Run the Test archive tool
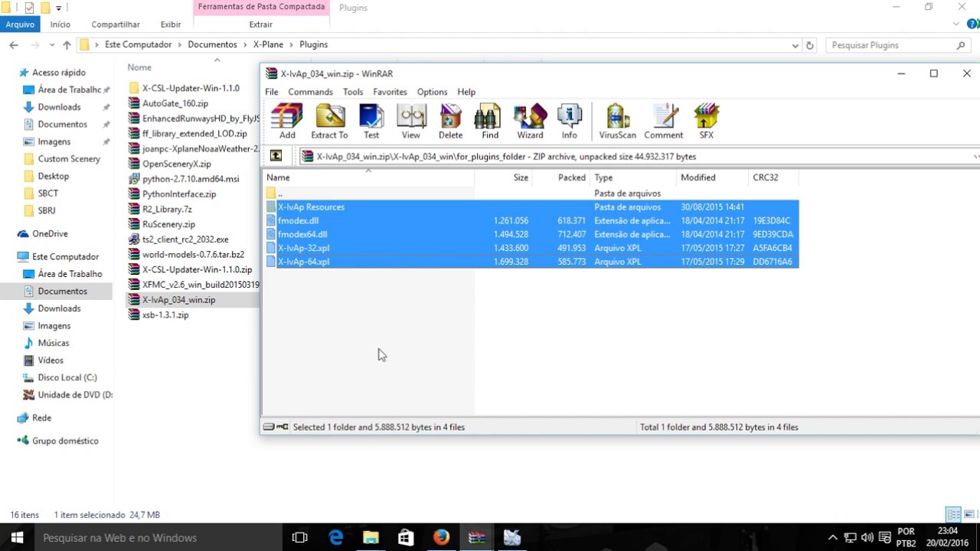Screen dimensions: 980x551 371,122
